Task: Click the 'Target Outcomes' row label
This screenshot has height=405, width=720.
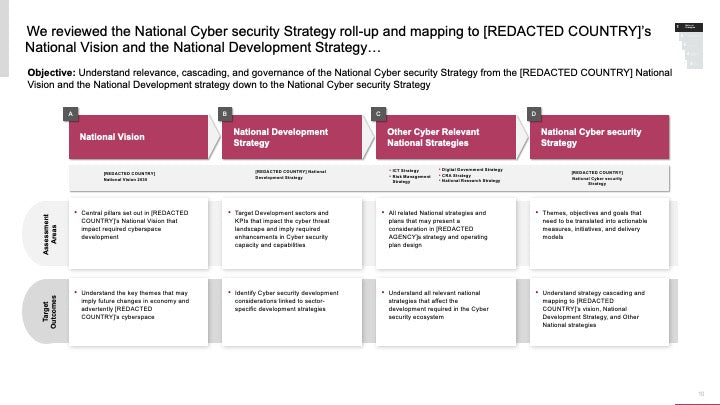Action: (49, 311)
